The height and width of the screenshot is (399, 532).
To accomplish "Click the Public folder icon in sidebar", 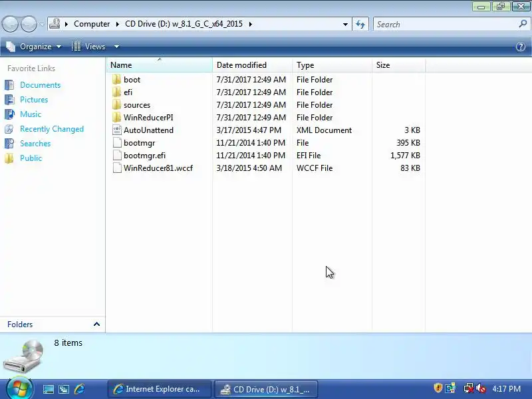I will (x=9, y=158).
